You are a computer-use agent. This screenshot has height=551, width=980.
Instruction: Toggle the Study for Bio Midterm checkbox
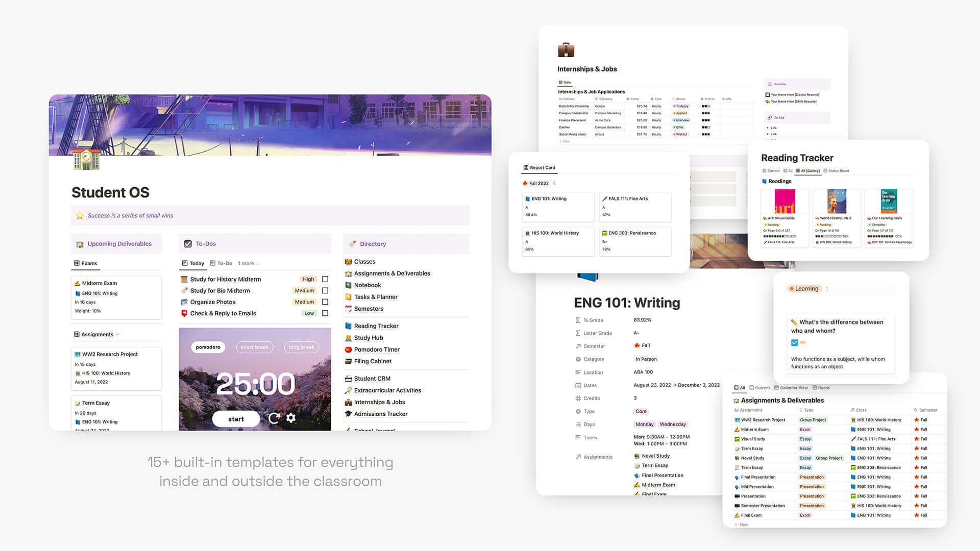tap(325, 290)
